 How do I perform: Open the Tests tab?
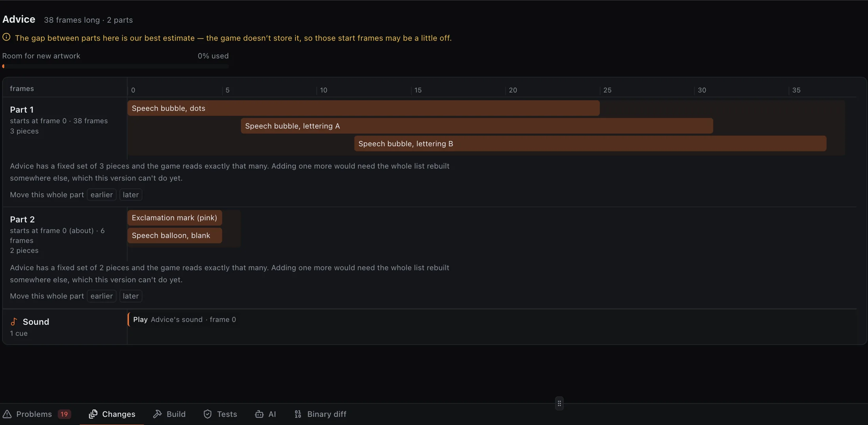pyautogui.click(x=220, y=414)
